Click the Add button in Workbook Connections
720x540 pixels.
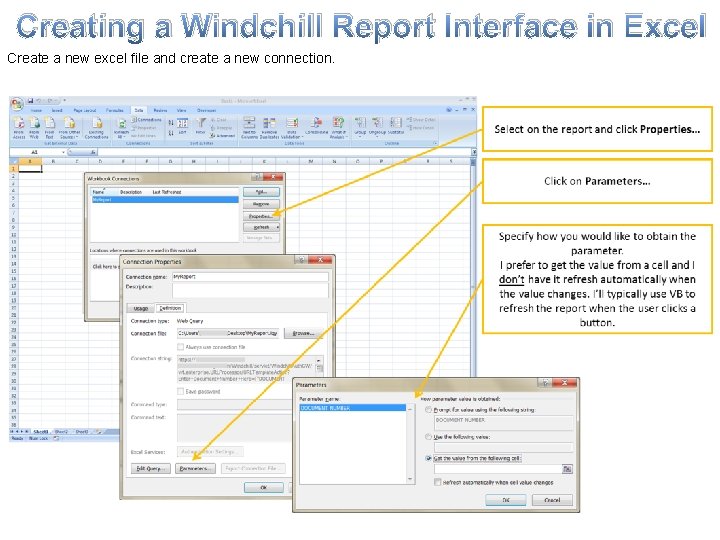click(260, 192)
